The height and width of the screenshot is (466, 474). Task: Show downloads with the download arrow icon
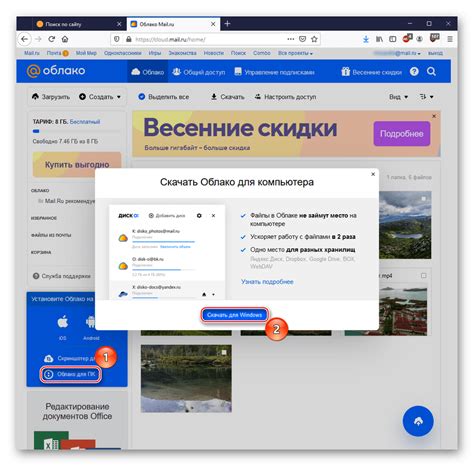(366, 39)
